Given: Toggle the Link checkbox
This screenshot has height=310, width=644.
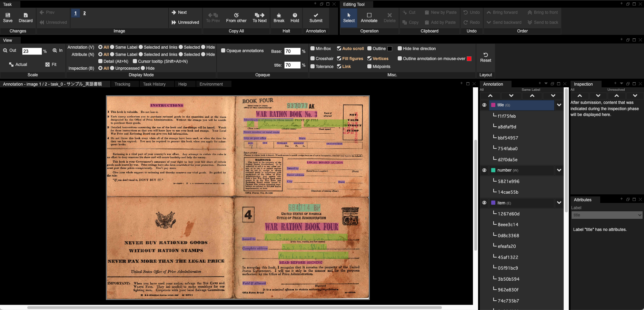Looking at the screenshot, I should pyautogui.click(x=339, y=67).
